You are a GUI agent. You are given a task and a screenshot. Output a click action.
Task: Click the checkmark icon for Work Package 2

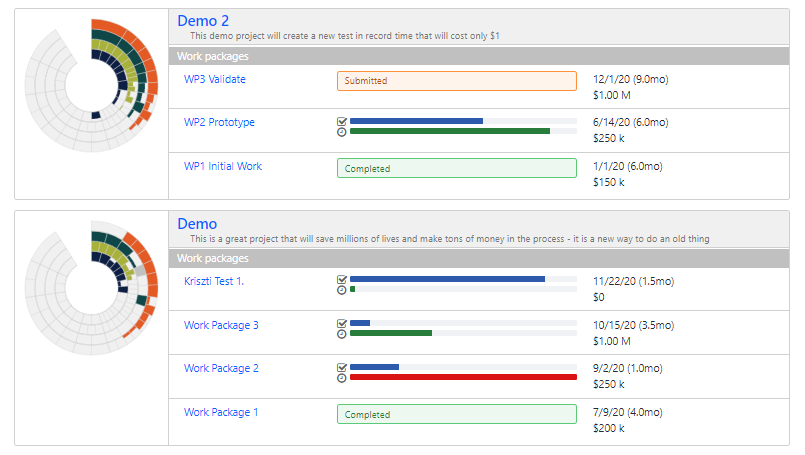coord(342,367)
